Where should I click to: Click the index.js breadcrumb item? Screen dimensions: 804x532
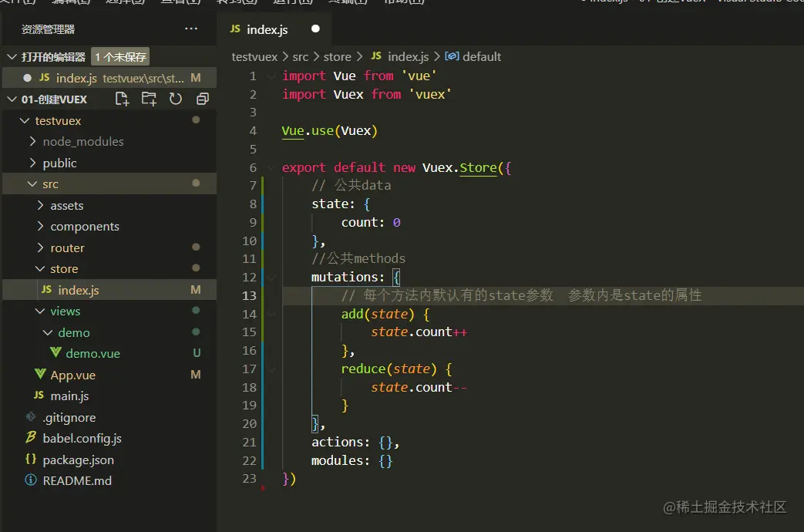click(x=408, y=56)
